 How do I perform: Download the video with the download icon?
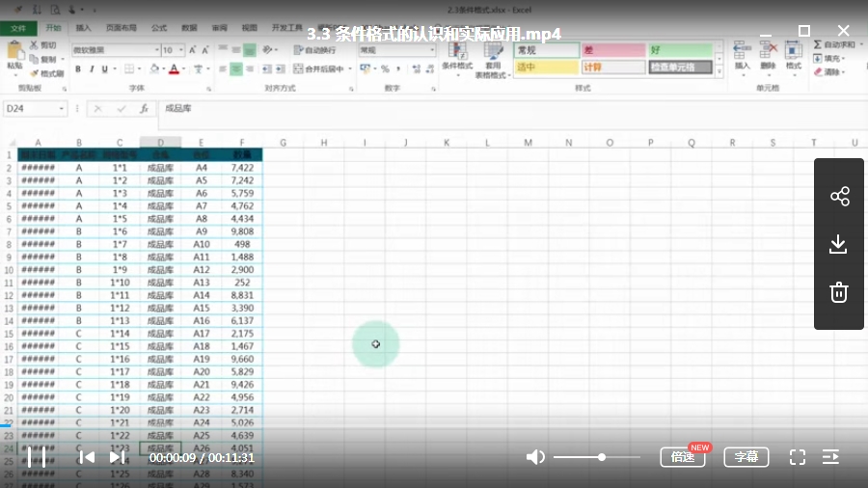point(838,244)
